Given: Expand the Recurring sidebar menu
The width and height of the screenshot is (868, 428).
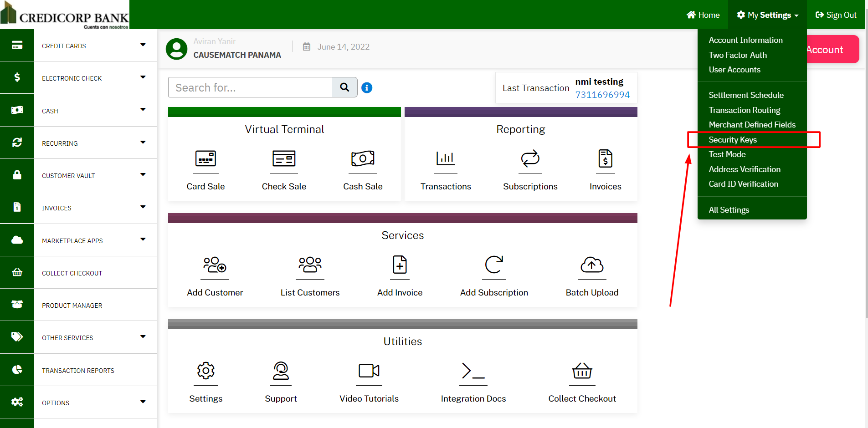Looking at the screenshot, I should click(143, 142).
